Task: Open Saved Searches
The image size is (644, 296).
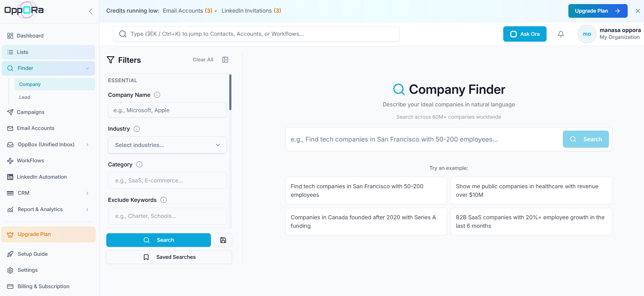Action: tap(169, 257)
